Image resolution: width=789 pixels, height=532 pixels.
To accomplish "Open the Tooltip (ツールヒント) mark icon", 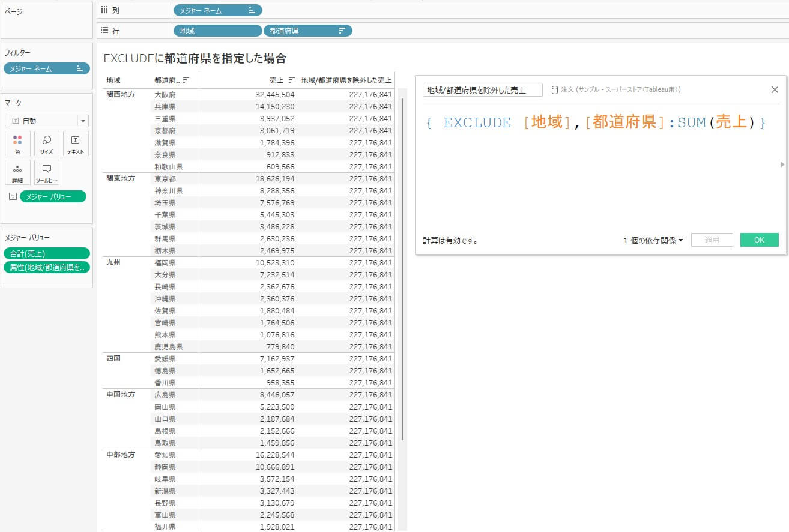I will point(47,172).
